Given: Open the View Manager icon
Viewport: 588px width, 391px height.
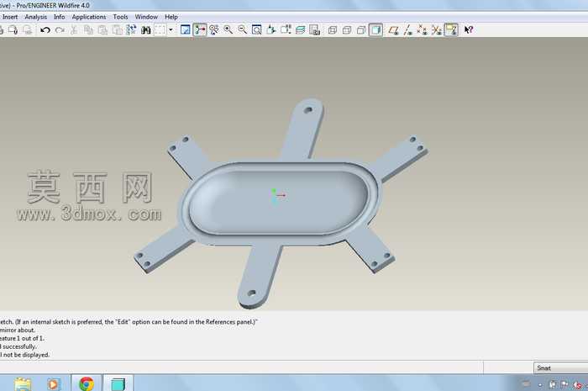Looking at the screenshot, I should tap(315, 30).
